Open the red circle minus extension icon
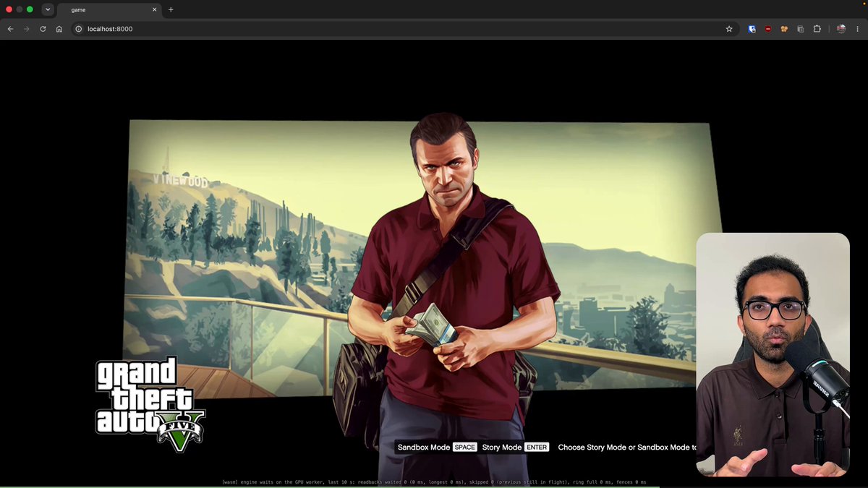Image resolution: width=868 pixels, height=488 pixels. click(x=767, y=29)
